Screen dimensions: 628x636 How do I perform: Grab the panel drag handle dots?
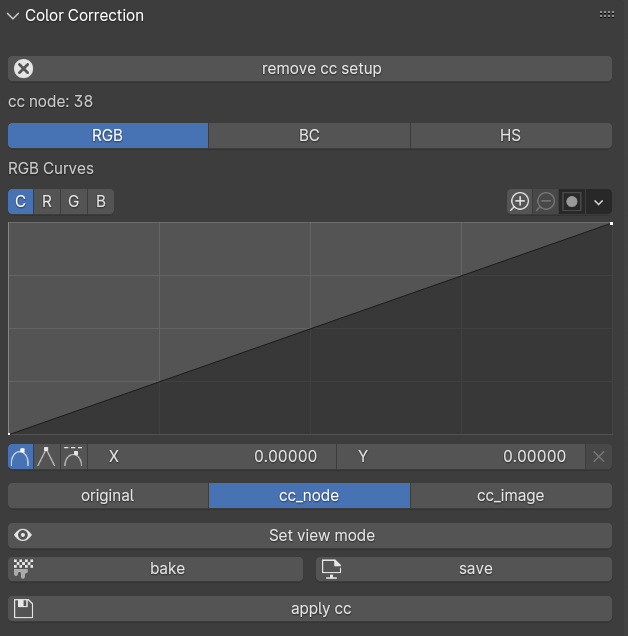pyautogui.click(x=607, y=15)
